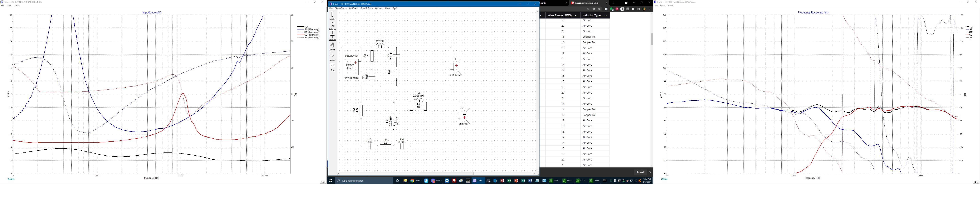The width and height of the screenshot is (980, 215).
Task: Open a new browser tab
Action: pyautogui.click(x=613, y=3)
